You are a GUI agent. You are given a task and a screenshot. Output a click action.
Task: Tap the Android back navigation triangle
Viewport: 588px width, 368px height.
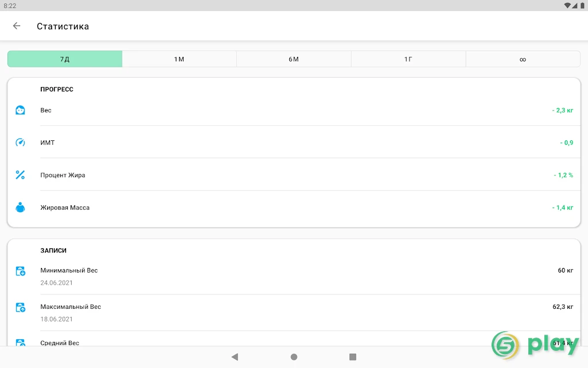pos(235,356)
